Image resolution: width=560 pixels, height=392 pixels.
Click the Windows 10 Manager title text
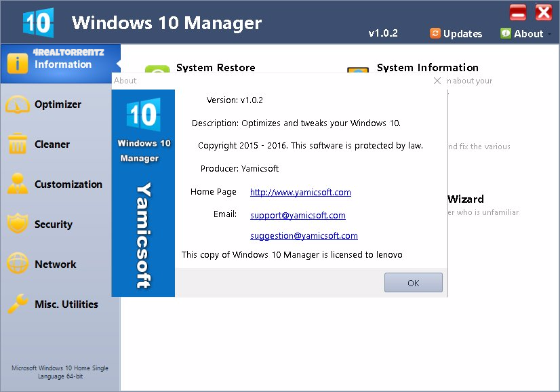(x=166, y=23)
